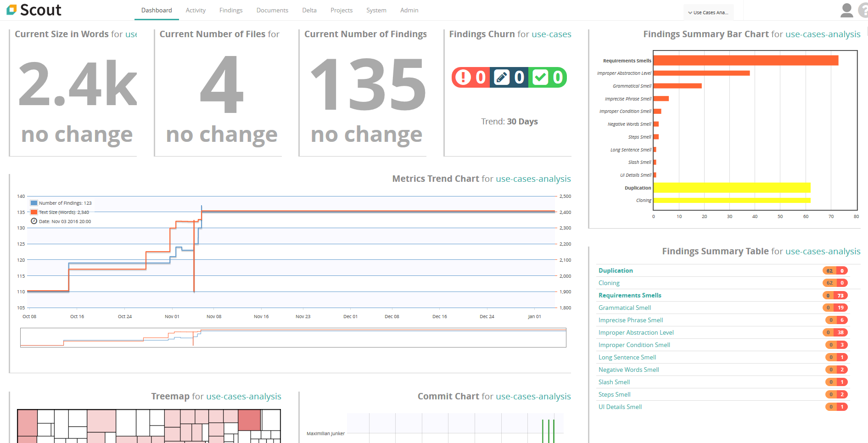Click the range navigator below trend chart
Screen dimensions: 868x443
pyautogui.click(x=293, y=337)
